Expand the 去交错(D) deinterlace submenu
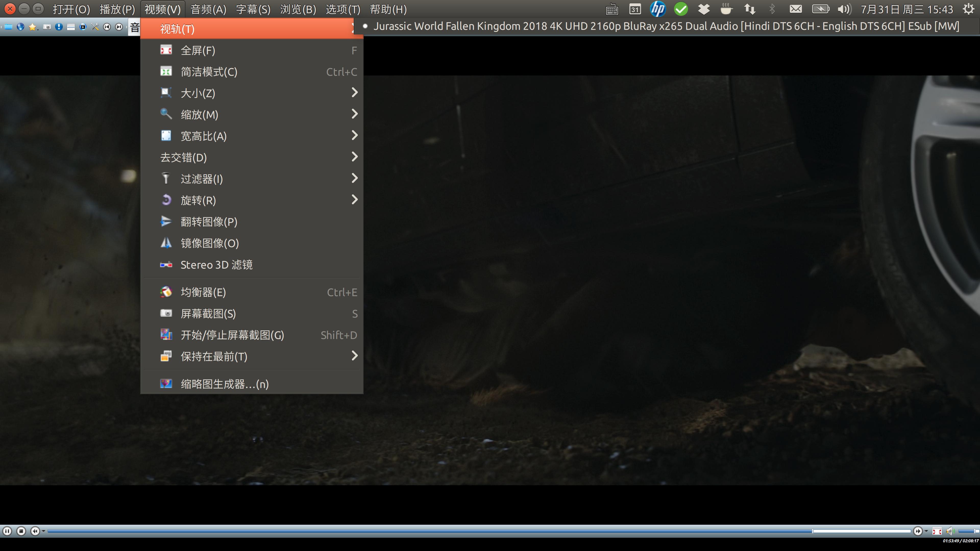 (x=252, y=157)
